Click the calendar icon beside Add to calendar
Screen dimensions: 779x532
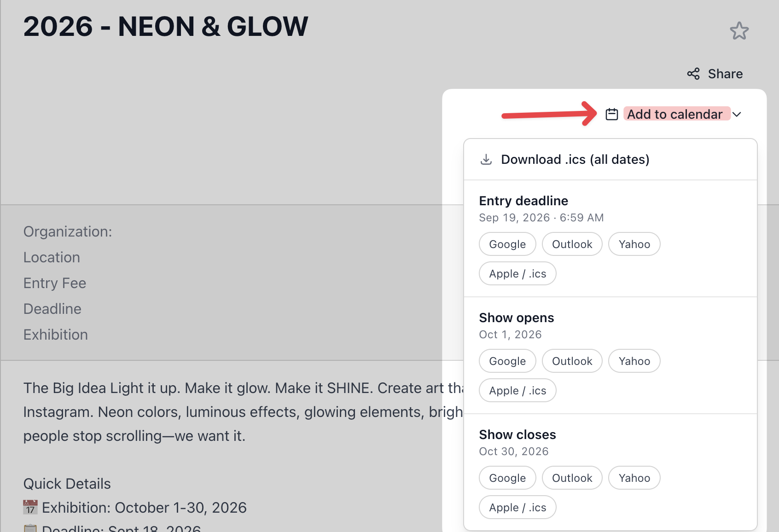tap(612, 114)
